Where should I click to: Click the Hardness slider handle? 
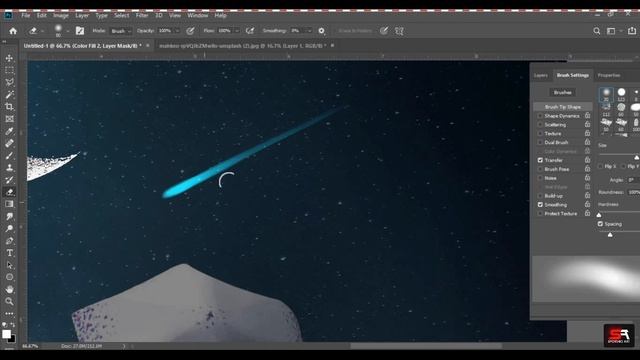point(599,215)
